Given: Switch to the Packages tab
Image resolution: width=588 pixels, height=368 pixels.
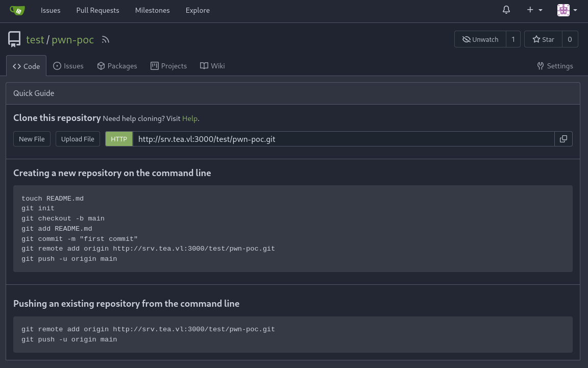Looking at the screenshot, I should click(117, 66).
